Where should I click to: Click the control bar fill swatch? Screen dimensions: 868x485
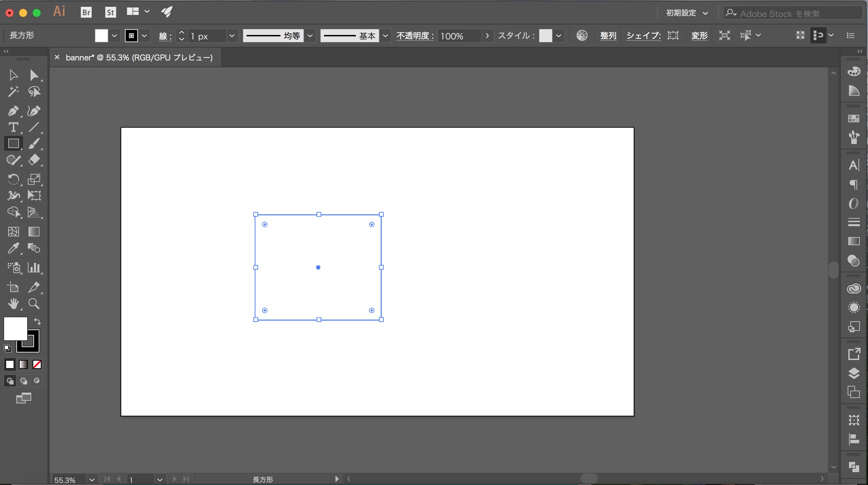(x=101, y=36)
